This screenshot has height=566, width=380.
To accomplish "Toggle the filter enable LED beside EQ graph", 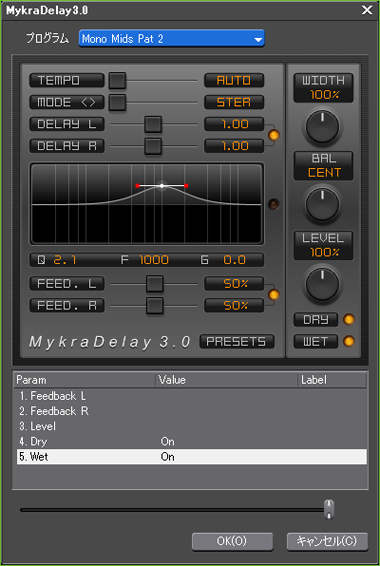I will click(x=274, y=204).
